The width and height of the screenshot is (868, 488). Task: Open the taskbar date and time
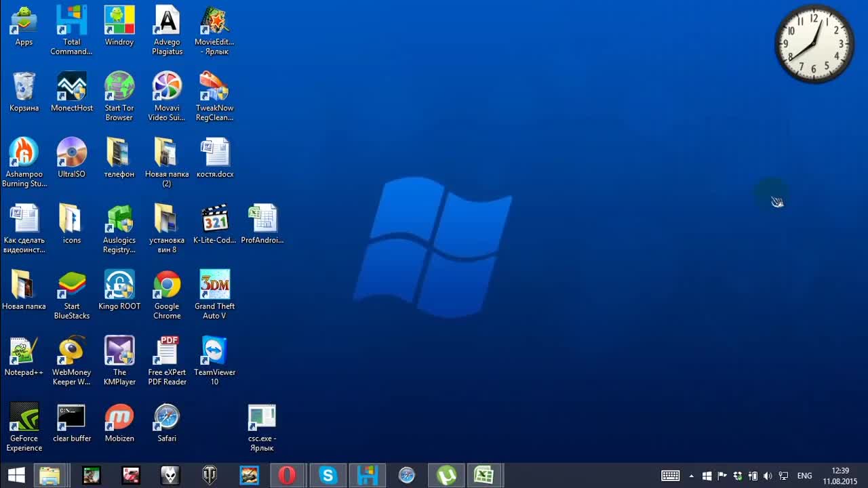click(x=840, y=476)
